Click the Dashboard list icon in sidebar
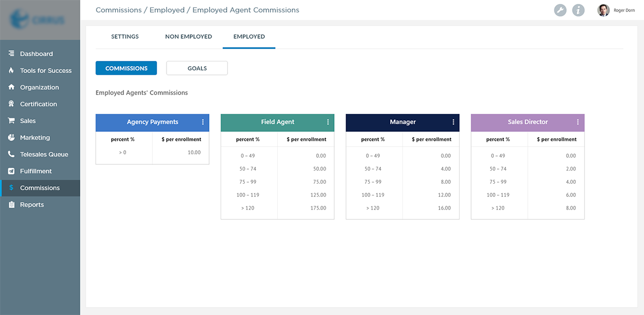The height and width of the screenshot is (315, 644). click(x=11, y=54)
